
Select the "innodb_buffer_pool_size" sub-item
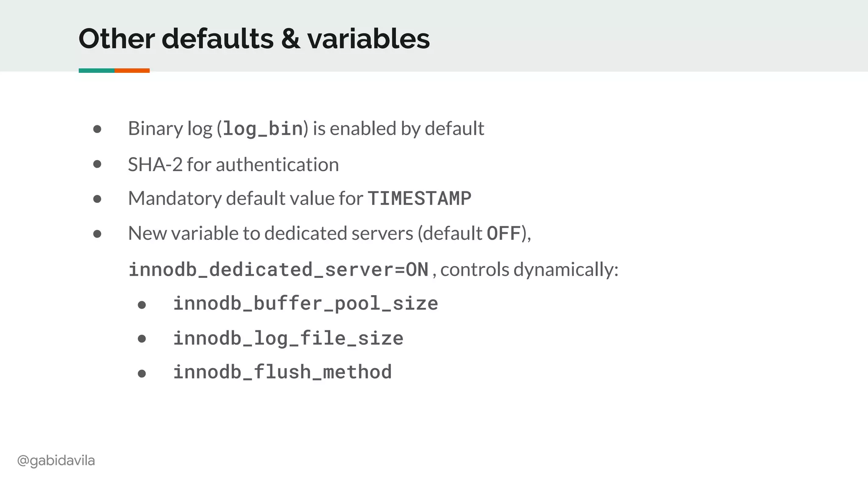(306, 304)
